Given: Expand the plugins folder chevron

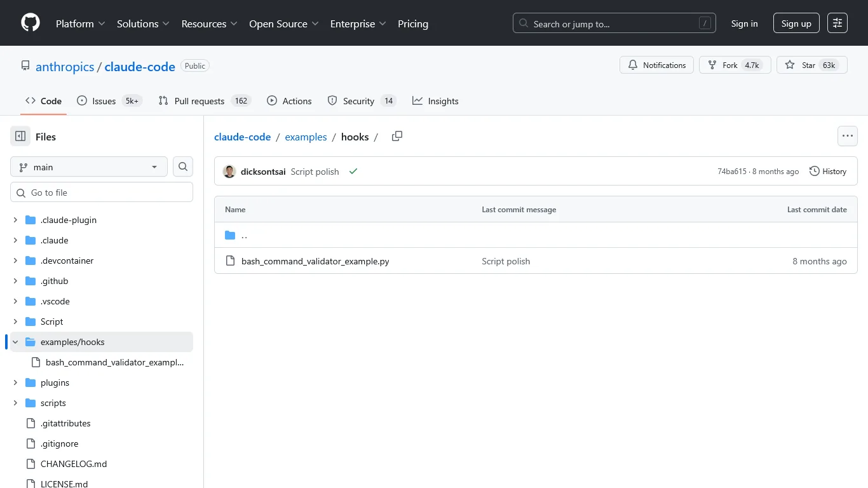Looking at the screenshot, I should (x=15, y=383).
